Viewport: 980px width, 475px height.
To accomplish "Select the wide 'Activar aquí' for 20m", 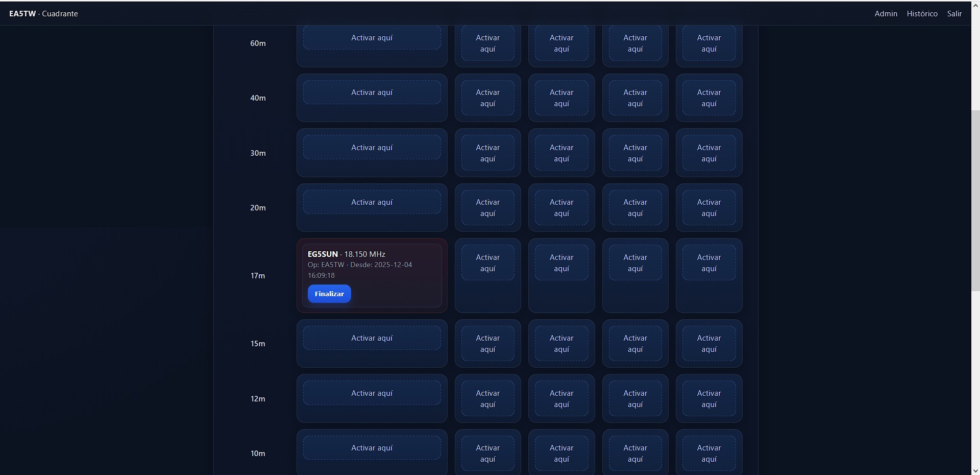I will click(372, 202).
